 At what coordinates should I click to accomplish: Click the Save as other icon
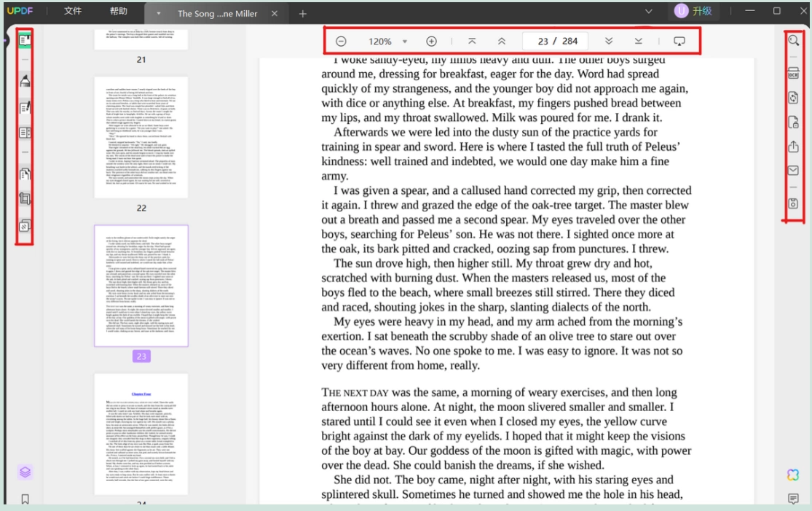click(x=793, y=203)
